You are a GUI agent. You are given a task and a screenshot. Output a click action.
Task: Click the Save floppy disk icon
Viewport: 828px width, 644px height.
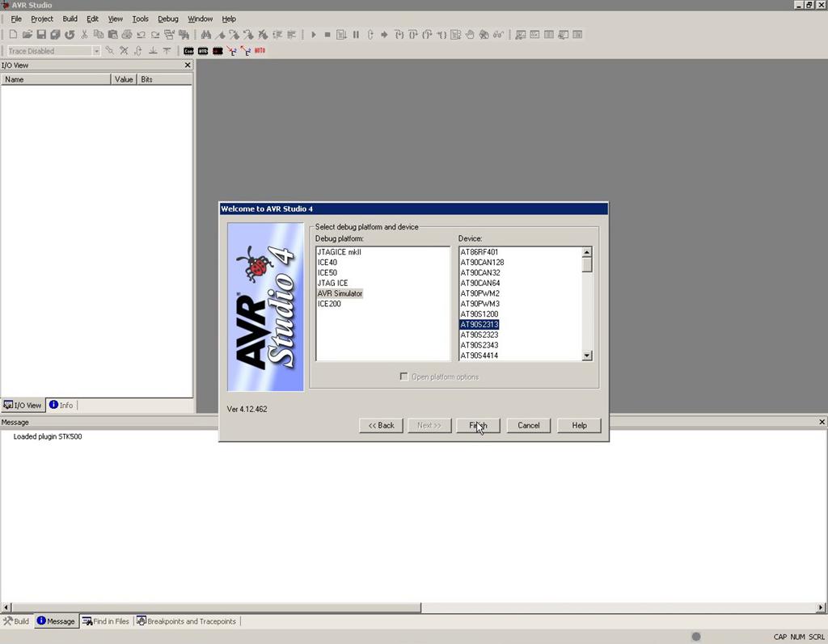pyautogui.click(x=41, y=35)
